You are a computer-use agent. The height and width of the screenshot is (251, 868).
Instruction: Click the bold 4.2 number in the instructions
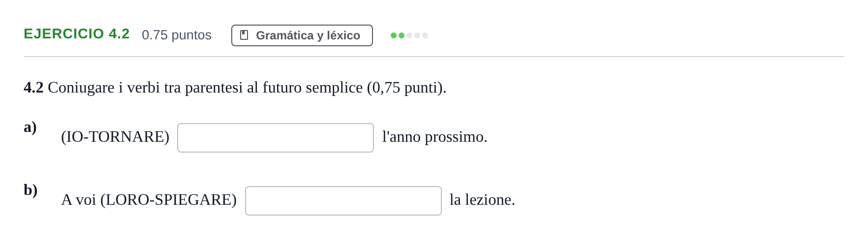(x=33, y=88)
